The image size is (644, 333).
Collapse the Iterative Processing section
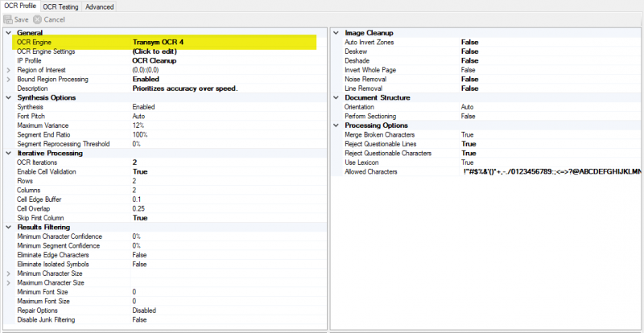[x=9, y=153]
